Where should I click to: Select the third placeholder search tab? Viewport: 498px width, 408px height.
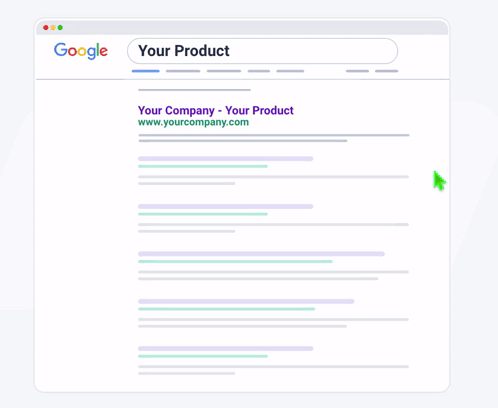(224, 71)
